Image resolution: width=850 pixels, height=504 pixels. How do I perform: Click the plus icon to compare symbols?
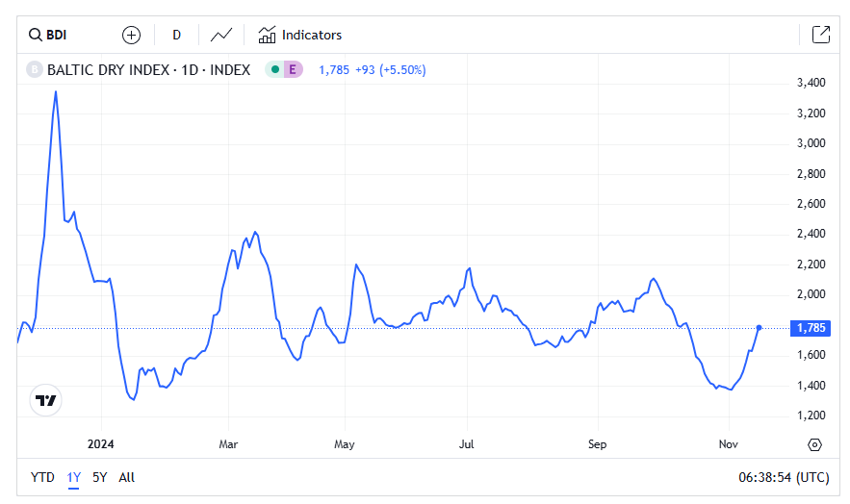pos(131,36)
